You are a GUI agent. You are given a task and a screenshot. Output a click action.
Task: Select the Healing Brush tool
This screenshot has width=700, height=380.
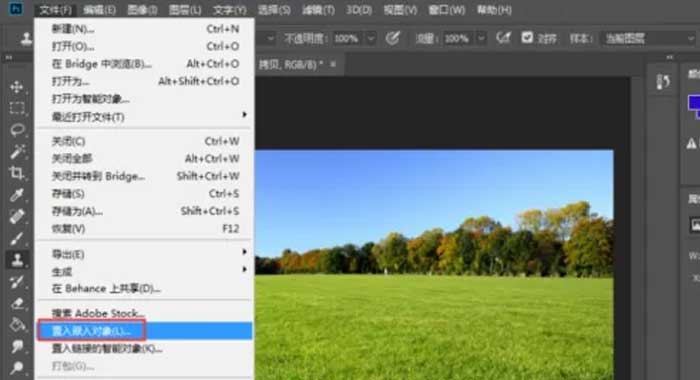click(x=17, y=217)
